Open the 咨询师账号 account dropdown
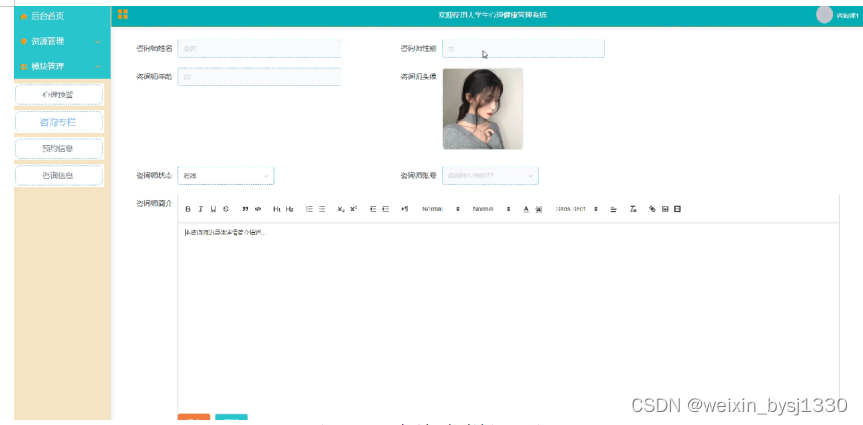Screen dimensions: 863x425 [490, 176]
